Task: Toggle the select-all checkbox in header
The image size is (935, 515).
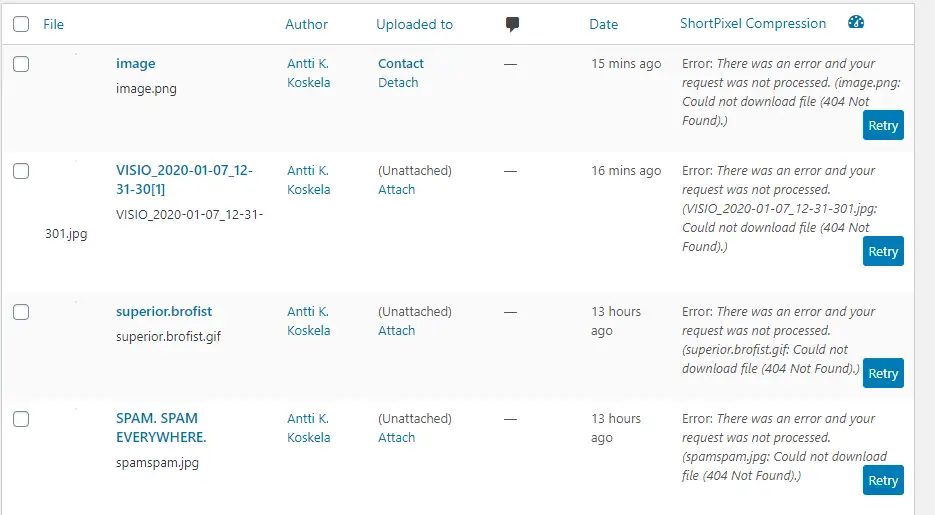Action: 21,24
